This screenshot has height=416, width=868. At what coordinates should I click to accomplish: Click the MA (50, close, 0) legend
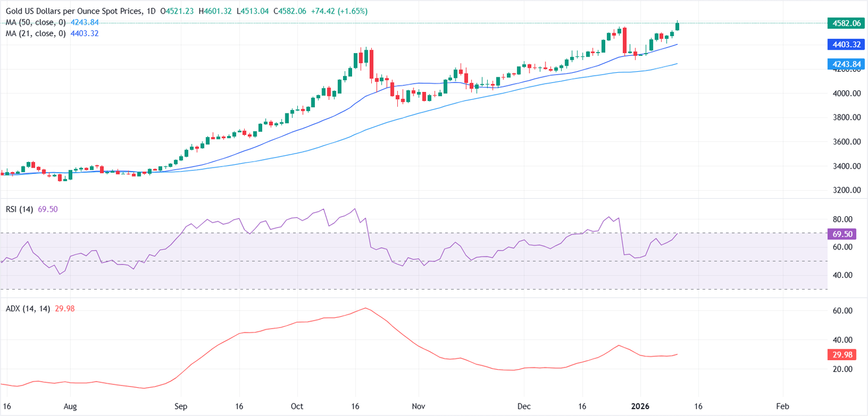pyautogui.click(x=34, y=23)
